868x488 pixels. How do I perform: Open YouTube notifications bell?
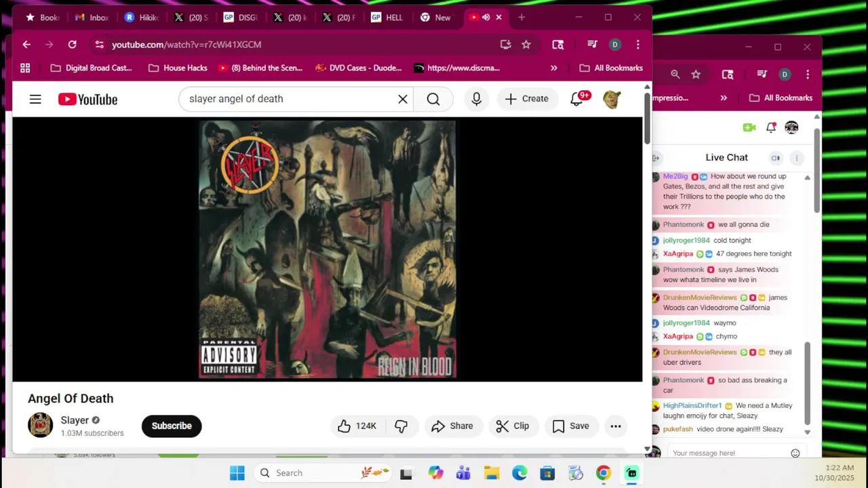tap(576, 99)
